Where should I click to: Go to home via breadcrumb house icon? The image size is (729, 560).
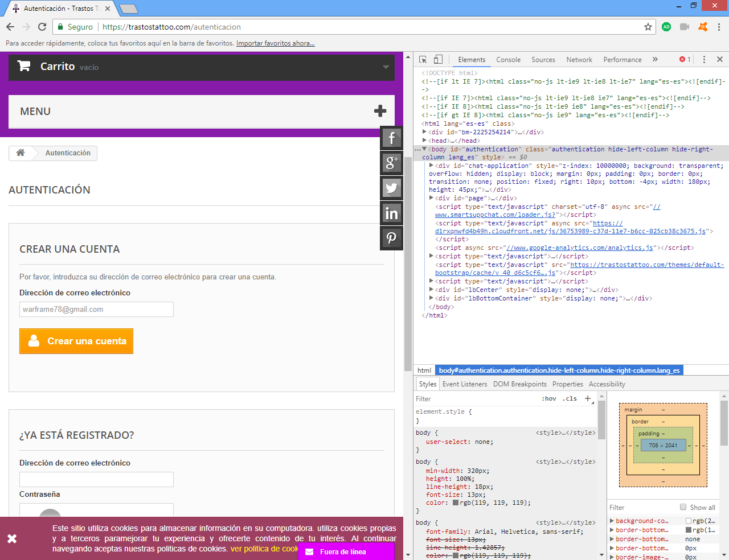[21, 153]
